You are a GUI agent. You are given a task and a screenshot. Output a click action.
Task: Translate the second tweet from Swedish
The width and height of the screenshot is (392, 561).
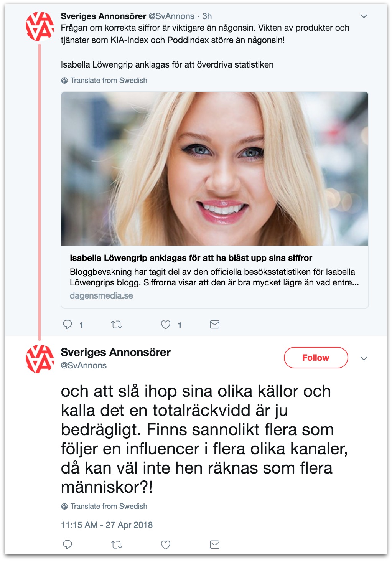(109, 507)
